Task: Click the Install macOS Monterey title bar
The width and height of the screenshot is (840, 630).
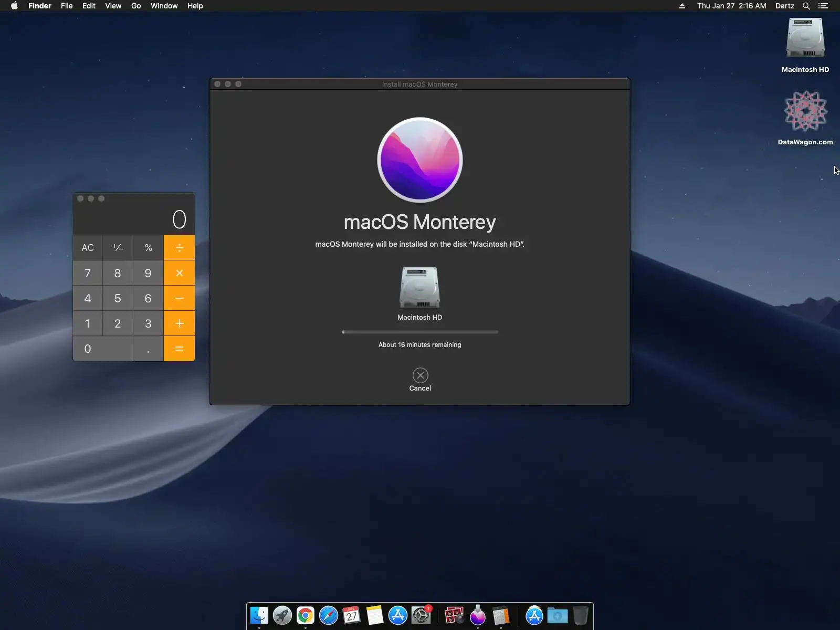Action: tap(420, 84)
